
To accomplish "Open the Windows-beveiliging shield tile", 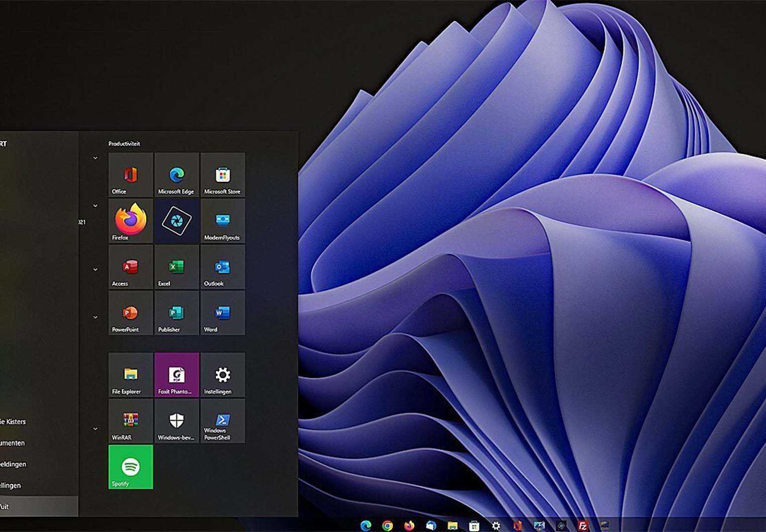I will 177,421.
